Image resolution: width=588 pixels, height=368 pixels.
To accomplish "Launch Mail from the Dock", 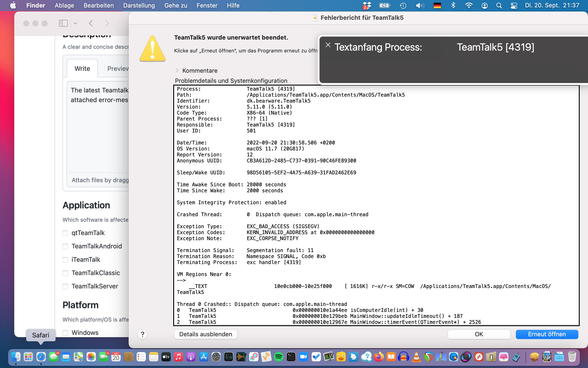I will (66, 357).
